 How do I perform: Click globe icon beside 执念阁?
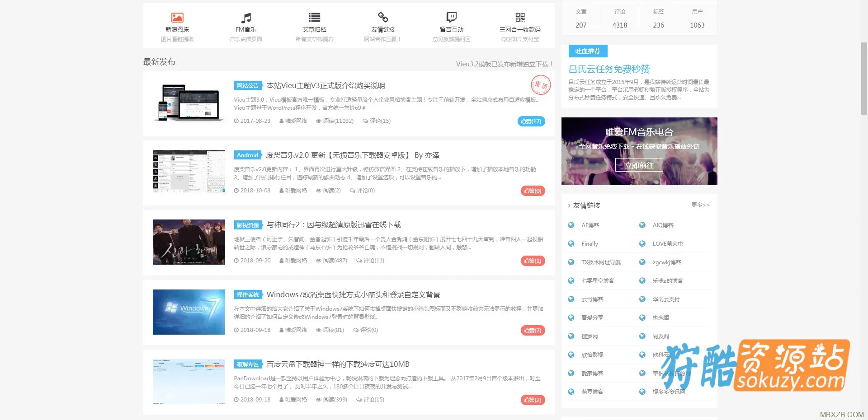[642, 317]
